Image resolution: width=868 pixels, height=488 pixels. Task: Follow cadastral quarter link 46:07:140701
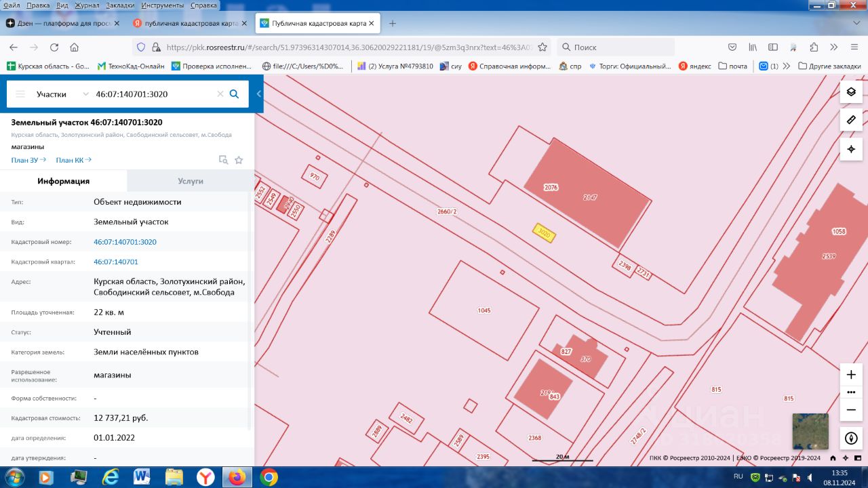(x=116, y=262)
